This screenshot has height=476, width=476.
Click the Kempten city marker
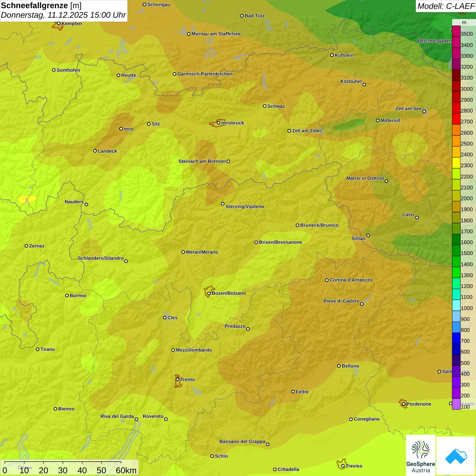(58, 23)
